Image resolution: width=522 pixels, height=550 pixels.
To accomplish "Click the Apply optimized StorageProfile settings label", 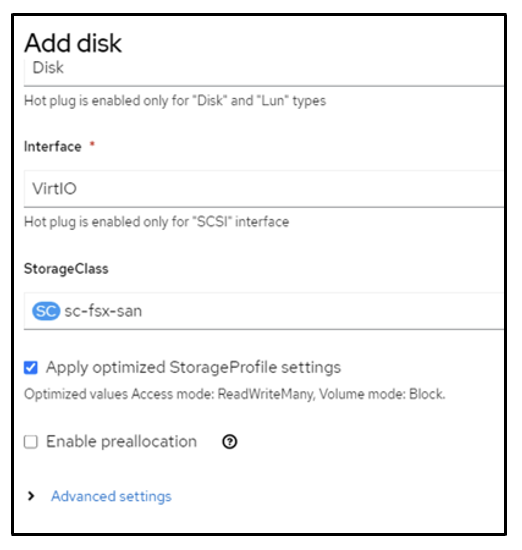I will [x=193, y=368].
